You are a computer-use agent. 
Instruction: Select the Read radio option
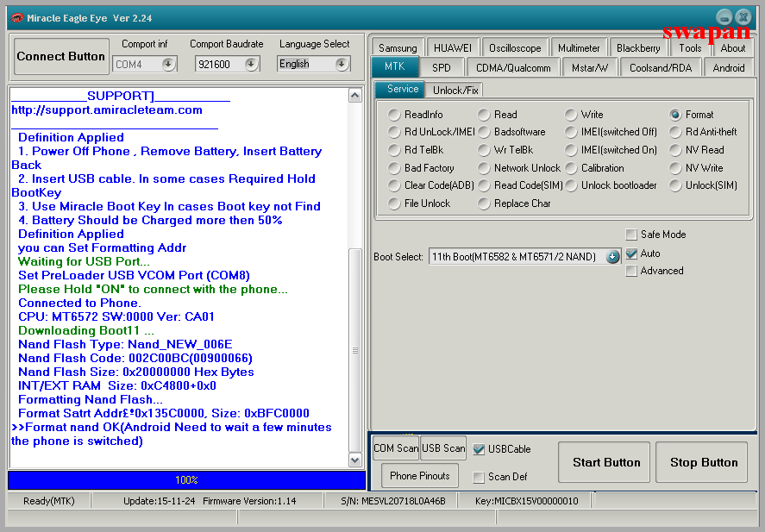tap(484, 115)
